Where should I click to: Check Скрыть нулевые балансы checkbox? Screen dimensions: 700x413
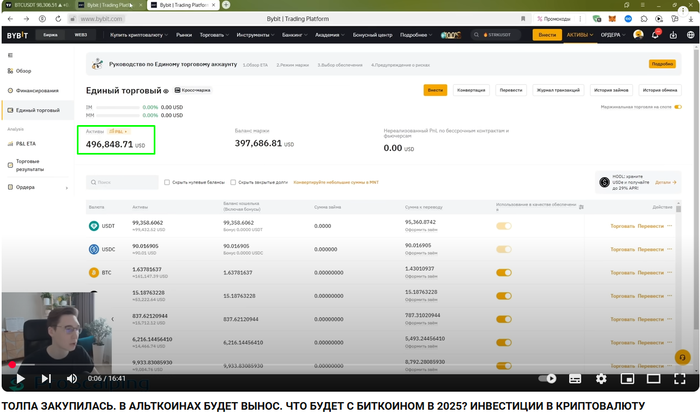pos(167,182)
